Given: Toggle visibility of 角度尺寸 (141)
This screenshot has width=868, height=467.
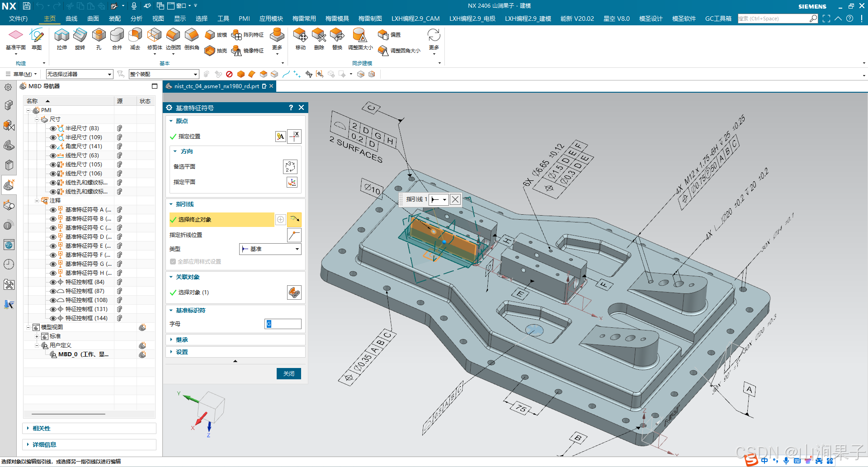Looking at the screenshot, I should tap(53, 146).
